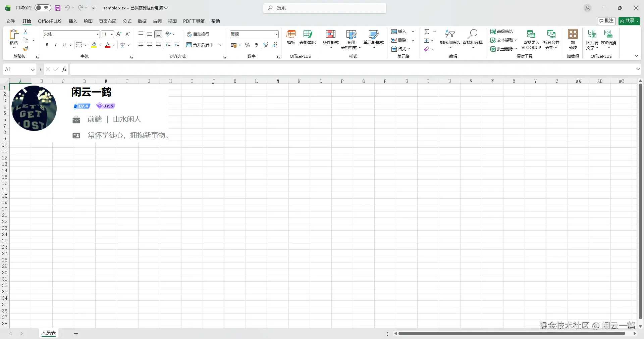The height and width of the screenshot is (339, 644).
Task: Open the font name dropdown showing 宋体
Action: [x=98, y=34]
